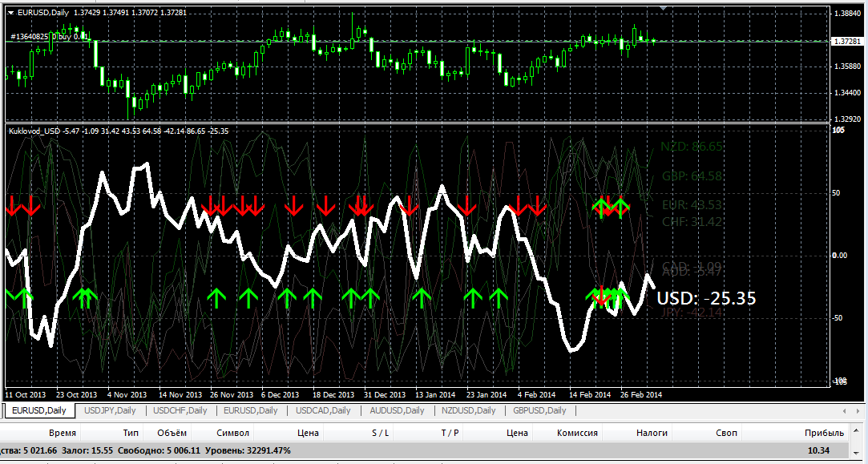Click the CHF: 31.42 label
Viewport: 868px width, 464px height.
pos(692,222)
